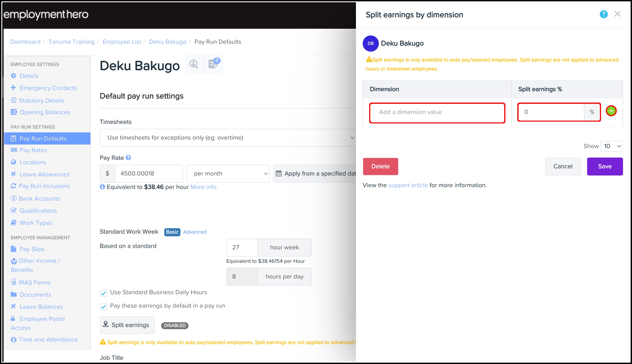The image size is (632, 364).
Task: Click the employee search magnifier icon
Action: point(194,64)
